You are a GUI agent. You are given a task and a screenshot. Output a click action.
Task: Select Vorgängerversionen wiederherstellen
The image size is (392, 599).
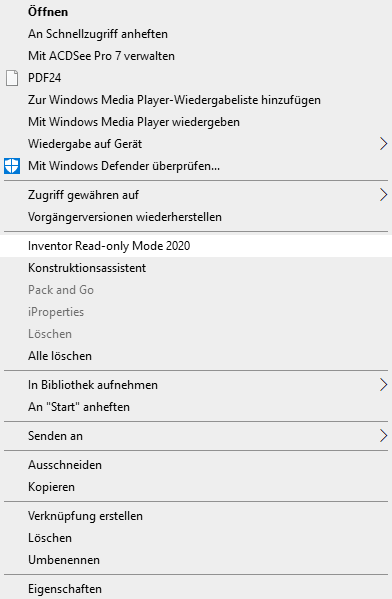pos(196,217)
